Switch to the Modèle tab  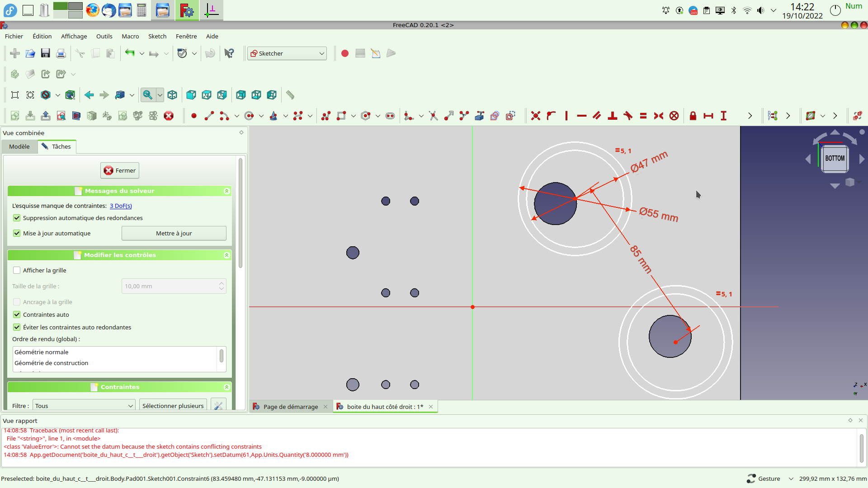pos(19,146)
